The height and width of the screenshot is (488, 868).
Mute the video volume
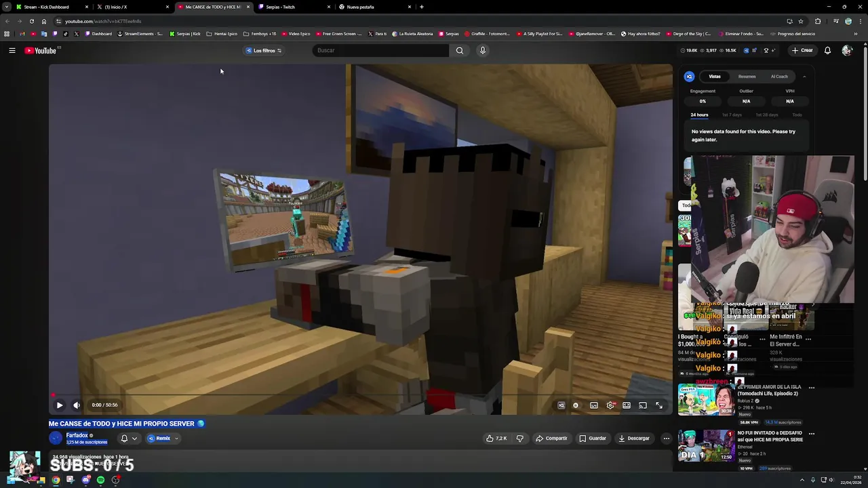77,405
